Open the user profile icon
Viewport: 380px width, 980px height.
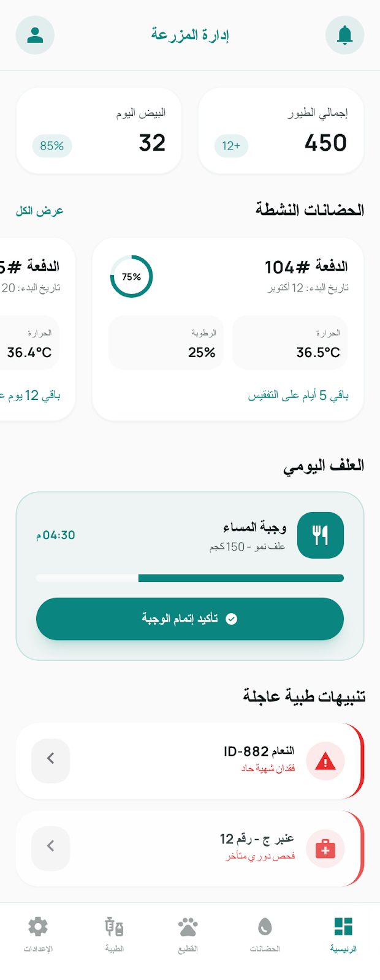tap(35, 35)
